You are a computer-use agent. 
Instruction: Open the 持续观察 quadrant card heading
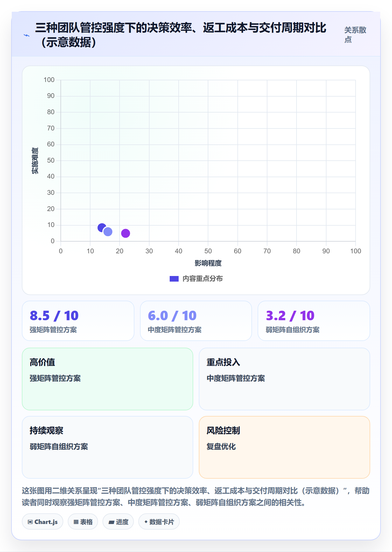(46, 431)
